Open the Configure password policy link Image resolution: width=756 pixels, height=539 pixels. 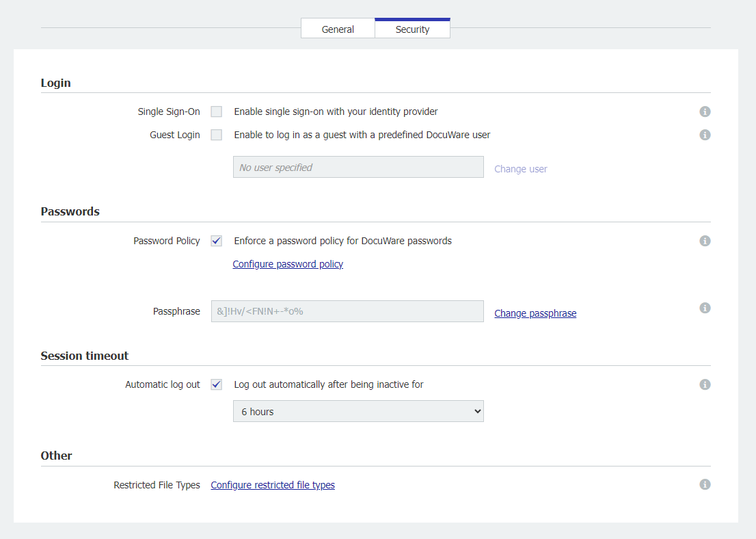(288, 264)
